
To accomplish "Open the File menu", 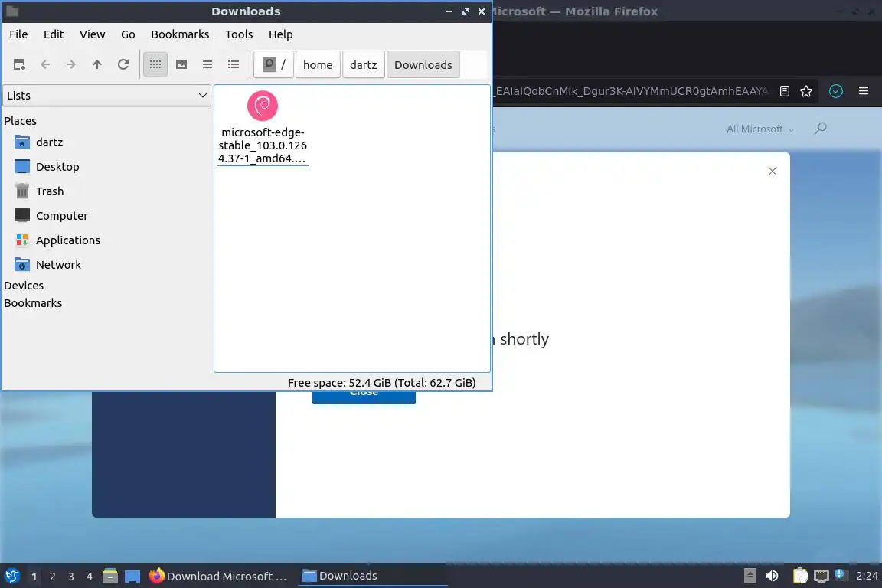I will (18, 34).
